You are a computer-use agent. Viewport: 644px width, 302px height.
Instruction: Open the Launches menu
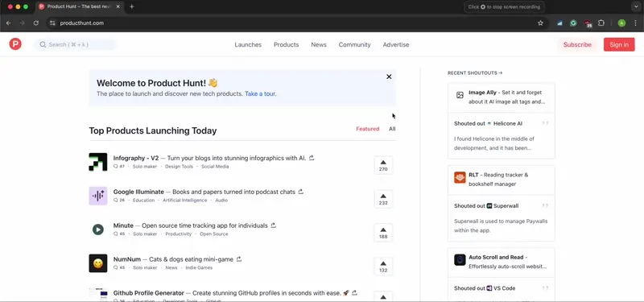248,44
